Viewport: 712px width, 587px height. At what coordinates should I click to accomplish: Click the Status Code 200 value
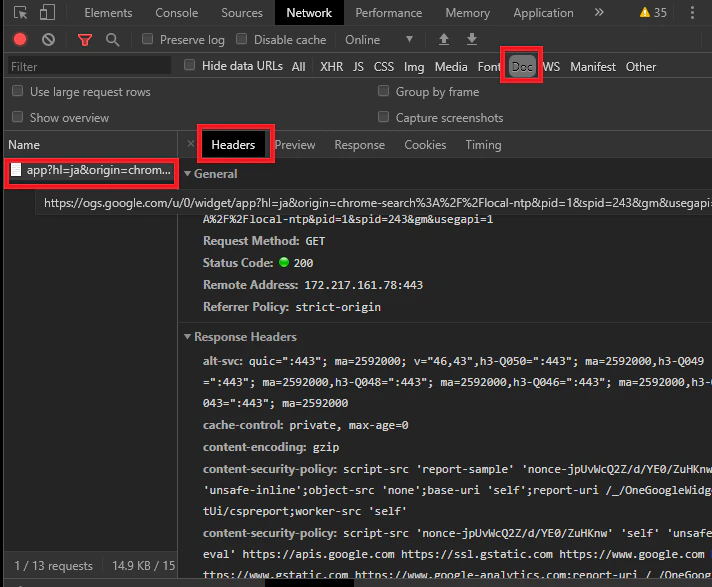coord(303,263)
